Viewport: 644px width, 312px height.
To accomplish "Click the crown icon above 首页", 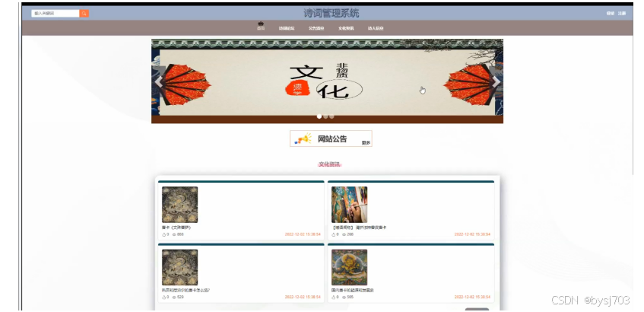I will pyautogui.click(x=261, y=24).
